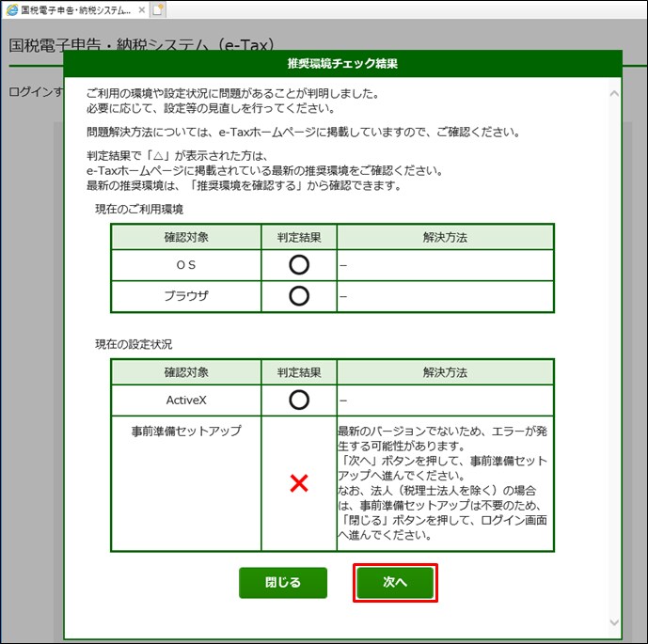This screenshot has height=644, width=648.
Task: Click the ActiveX circle result mark
Action: point(299,400)
